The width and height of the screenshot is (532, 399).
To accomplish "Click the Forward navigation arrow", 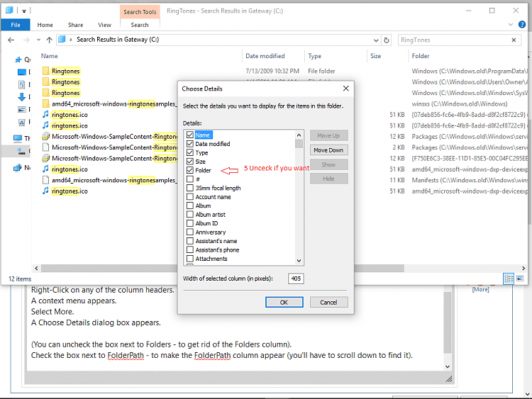I will (26, 40).
